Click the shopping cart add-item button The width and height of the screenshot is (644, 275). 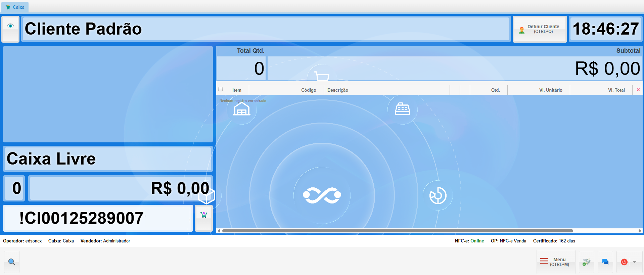[x=203, y=215]
